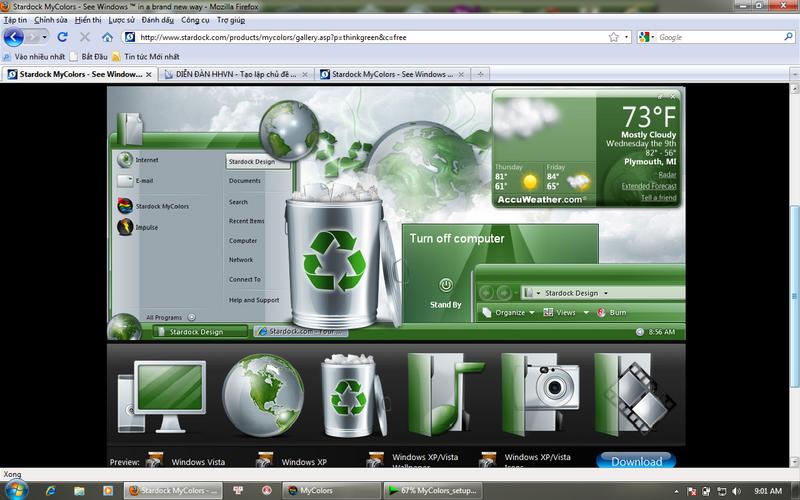Image resolution: width=800 pixels, height=500 pixels.
Task: Click the volume icon in the system tray
Action: point(736,491)
